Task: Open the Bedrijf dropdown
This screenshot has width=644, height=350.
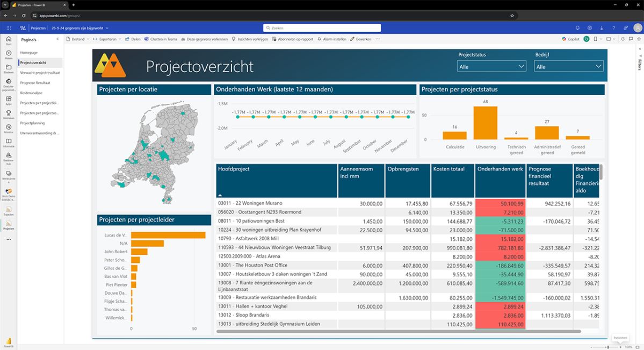Action: click(x=568, y=66)
